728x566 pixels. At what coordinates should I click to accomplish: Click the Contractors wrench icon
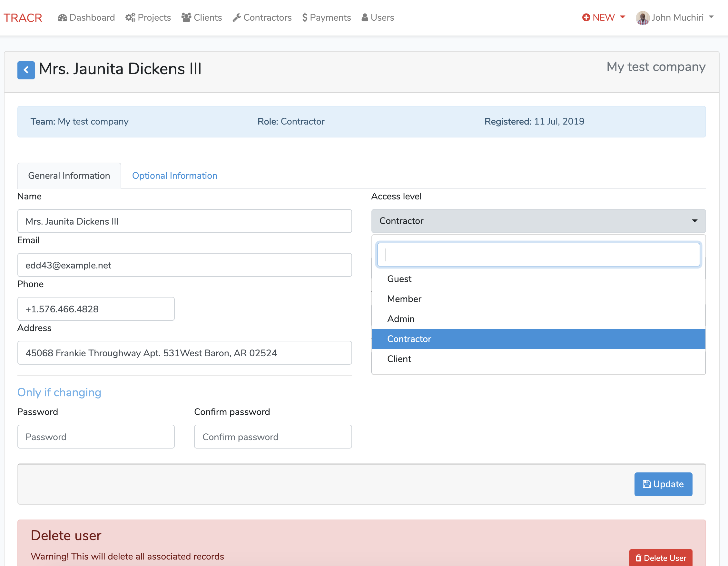tap(237, 17)
